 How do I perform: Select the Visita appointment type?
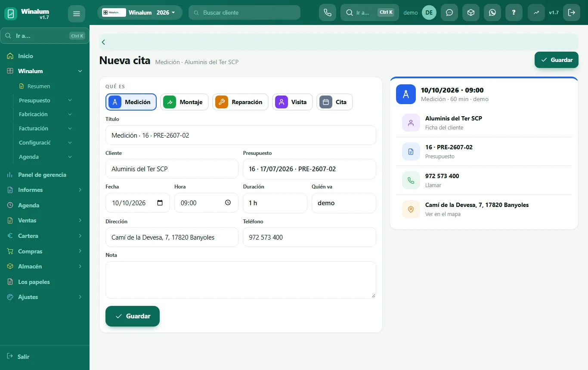click(292, 102)
